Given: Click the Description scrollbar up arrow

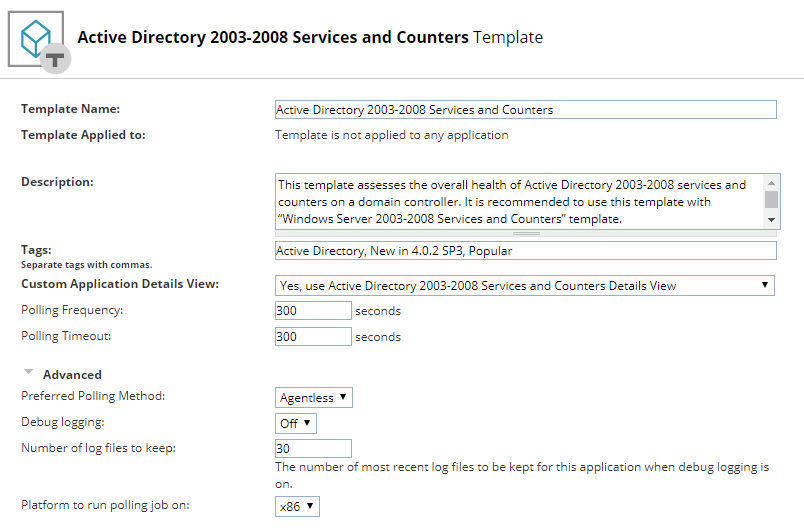Looking at the screenshot, I should pos(771,183).
